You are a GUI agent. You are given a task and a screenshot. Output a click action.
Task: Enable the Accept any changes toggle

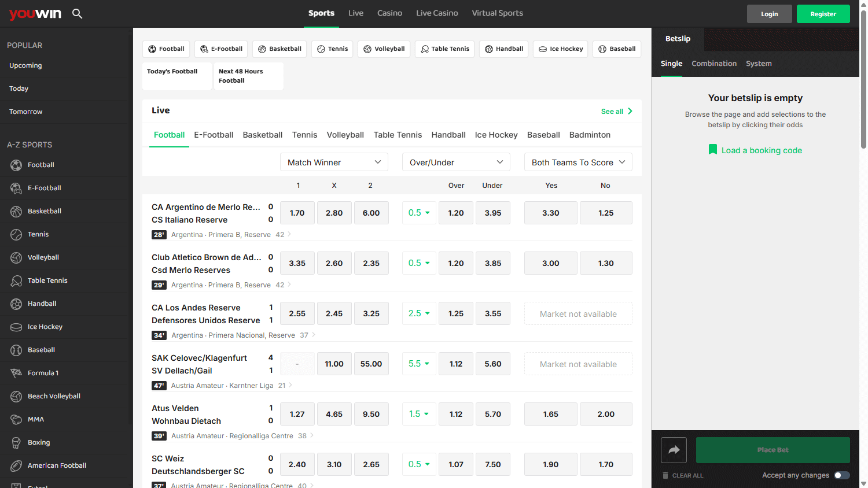point(842,475)
